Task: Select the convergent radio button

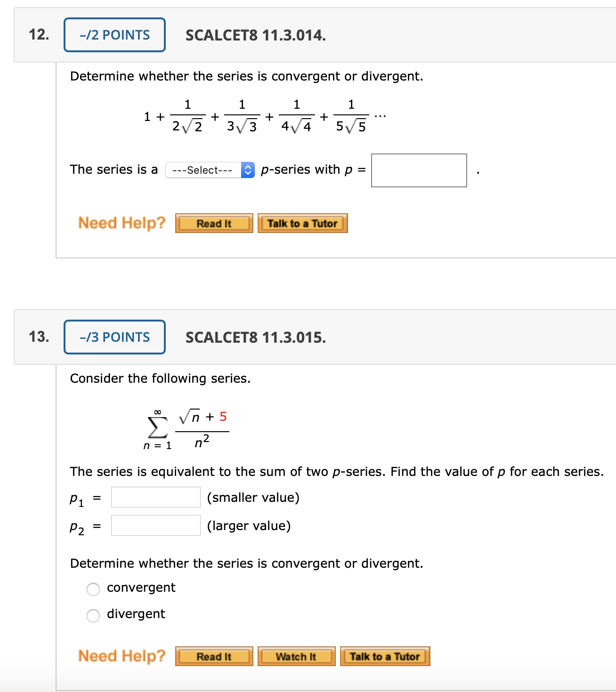Action: pyautogui.click(x=93, y=588)
